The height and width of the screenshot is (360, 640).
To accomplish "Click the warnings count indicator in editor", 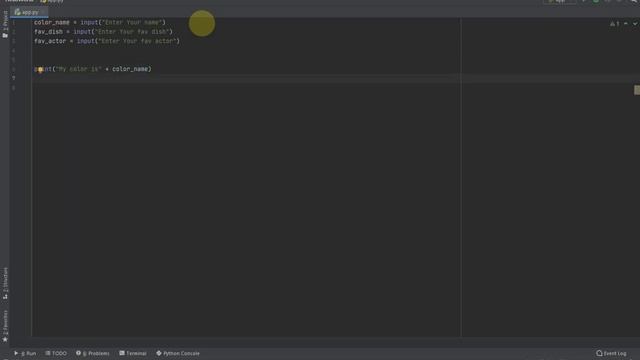I will 615,24.
